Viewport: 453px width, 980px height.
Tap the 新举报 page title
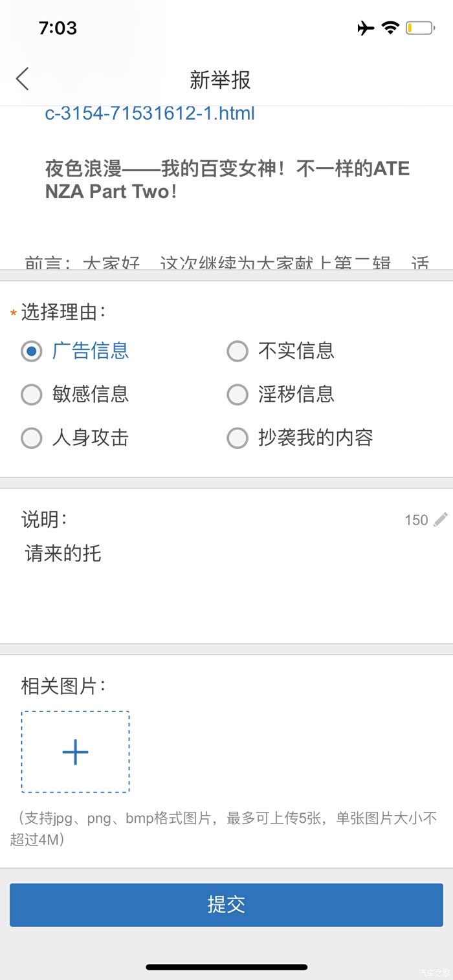click(x=220, y=80)
